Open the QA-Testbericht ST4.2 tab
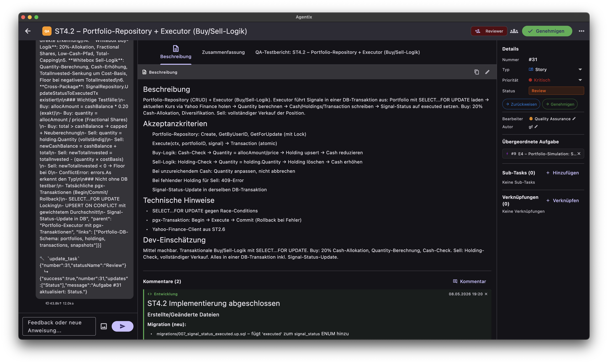This screenshot has width=608, height=364. tap(337, 52)
